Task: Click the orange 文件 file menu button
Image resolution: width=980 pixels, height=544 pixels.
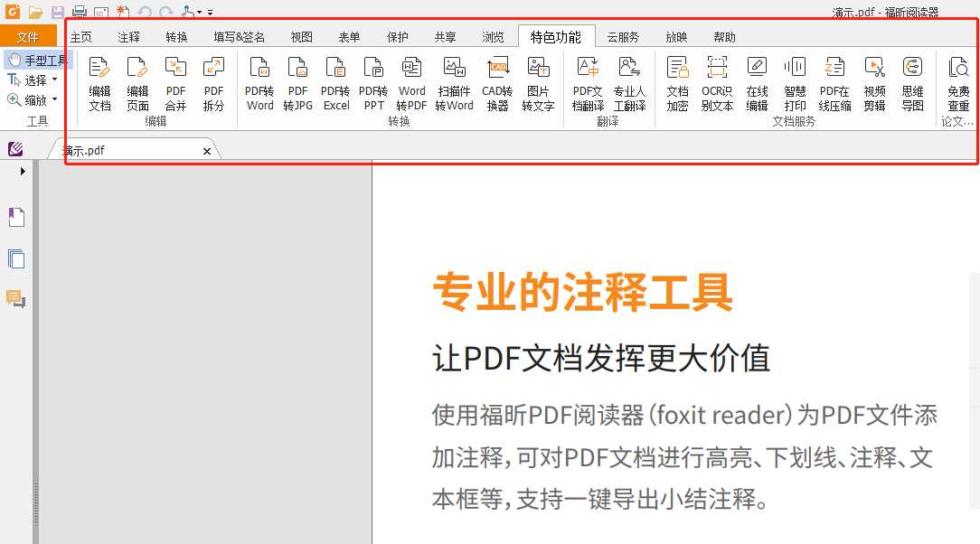Action: click(28, 37)
